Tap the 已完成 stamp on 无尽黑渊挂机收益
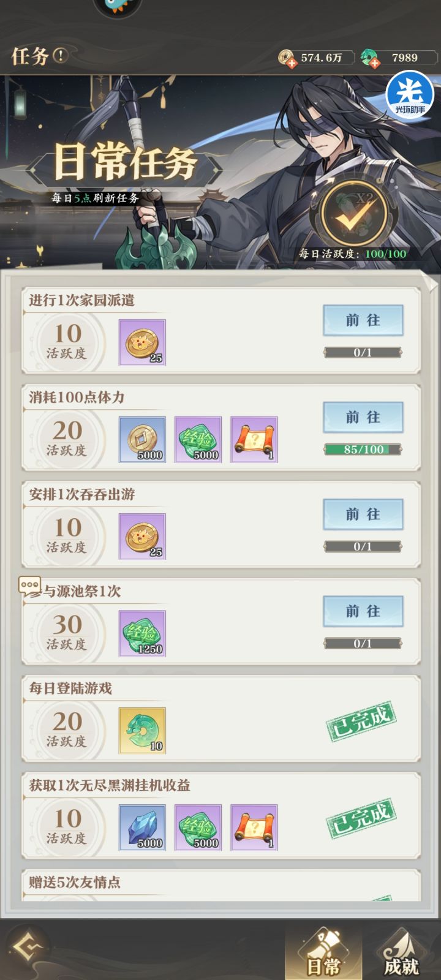 [361, 818]
